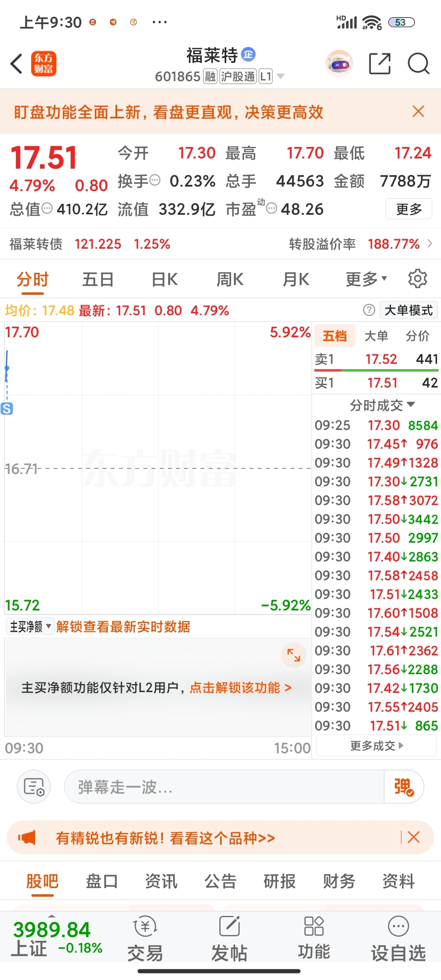Viewport: 441px width, 980px height.
Task: Tap the 发帖 post icon
Action: 229,939
